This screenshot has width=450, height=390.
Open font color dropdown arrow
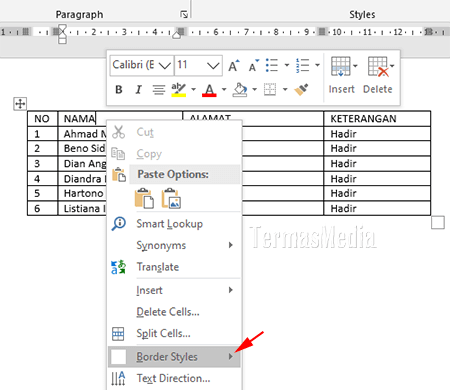[x=224, y=89]
